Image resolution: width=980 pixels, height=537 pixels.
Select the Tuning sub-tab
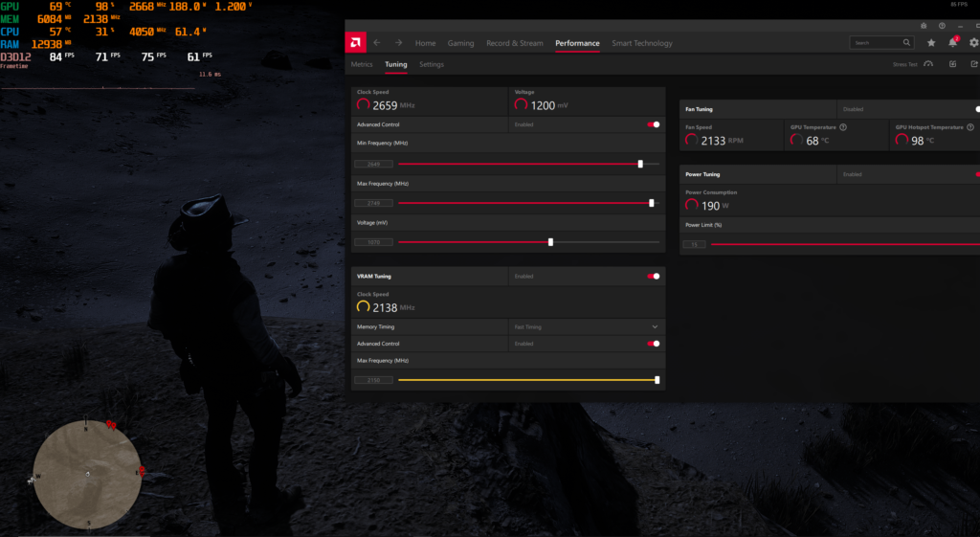point(395,64)
